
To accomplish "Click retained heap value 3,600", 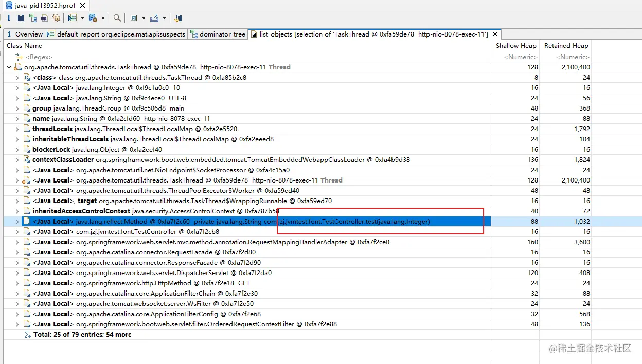I will click(581, 242).
